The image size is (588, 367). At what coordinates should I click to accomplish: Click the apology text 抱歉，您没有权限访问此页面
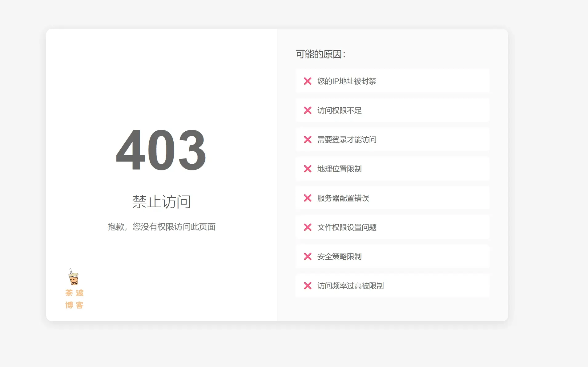[161, 227]
